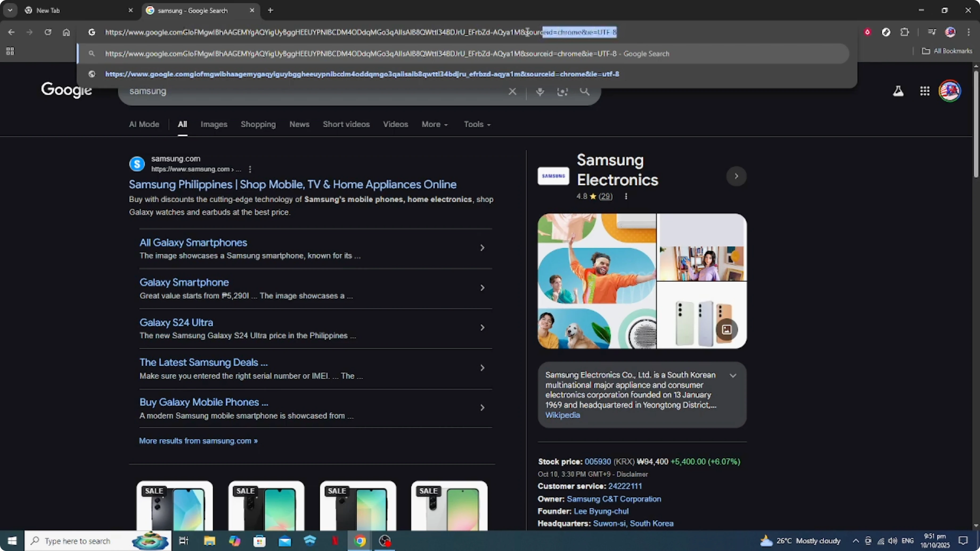
Task: Click the page reload icon
Action: 48,32
